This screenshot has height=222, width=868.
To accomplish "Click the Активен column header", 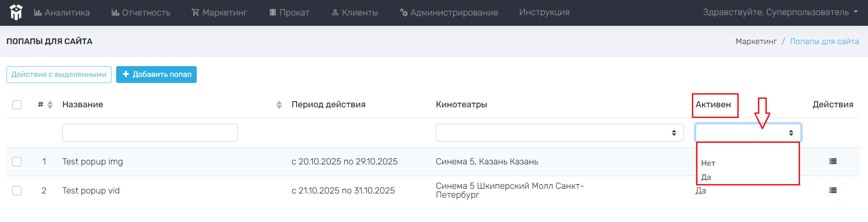I will click(713, 104).
